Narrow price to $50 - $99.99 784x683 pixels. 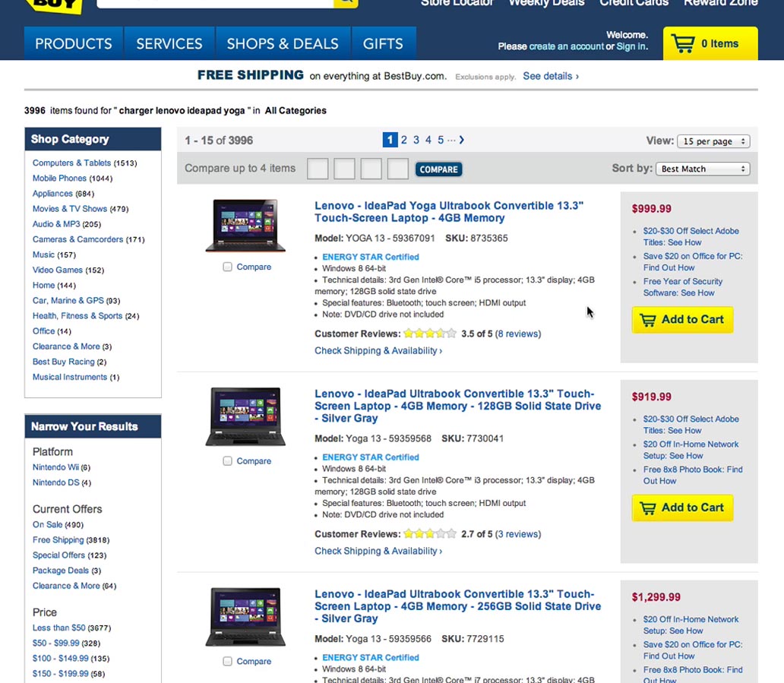(x=56, y=643)
